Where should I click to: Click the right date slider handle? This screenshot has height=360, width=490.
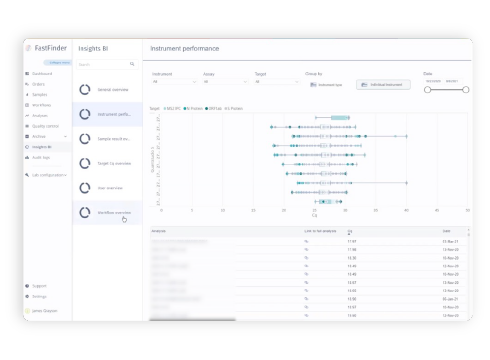pos(466,90)
